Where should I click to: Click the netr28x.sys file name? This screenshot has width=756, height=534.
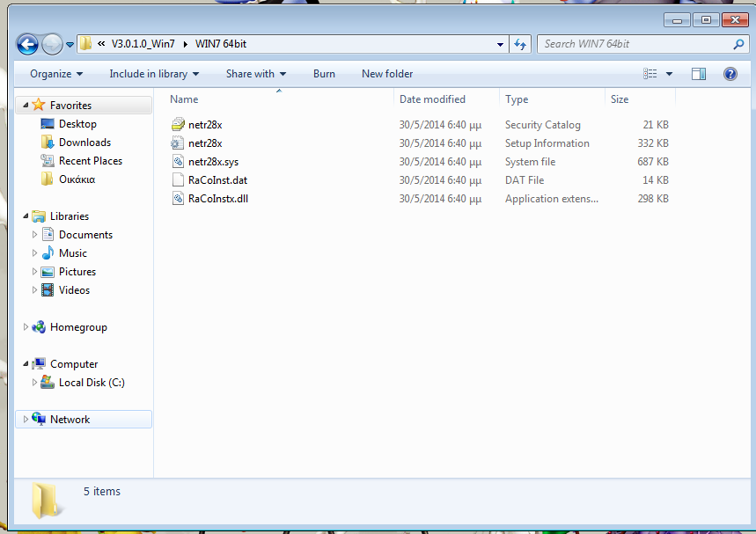point(213,162)
